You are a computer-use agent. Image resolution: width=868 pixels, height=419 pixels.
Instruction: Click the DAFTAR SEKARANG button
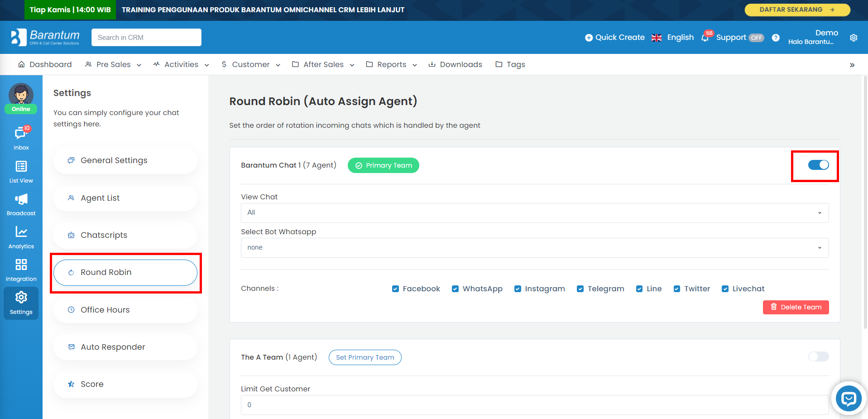(797, 10)
